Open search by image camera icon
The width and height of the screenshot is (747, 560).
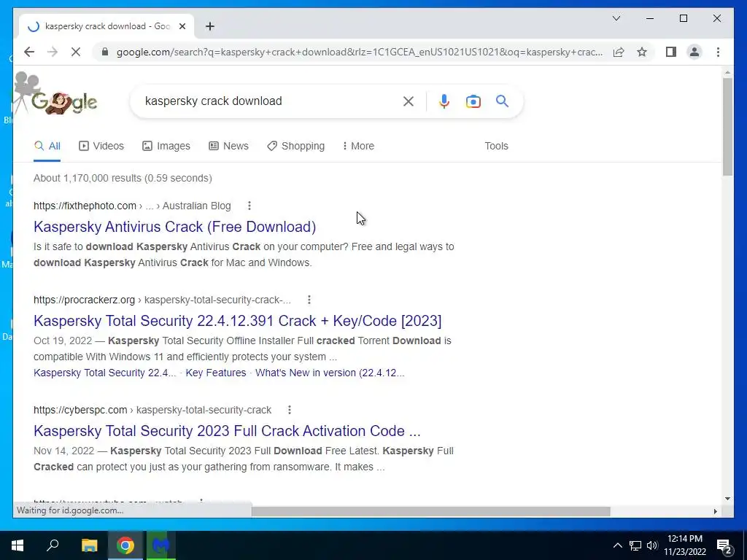(x=473, y=101)
